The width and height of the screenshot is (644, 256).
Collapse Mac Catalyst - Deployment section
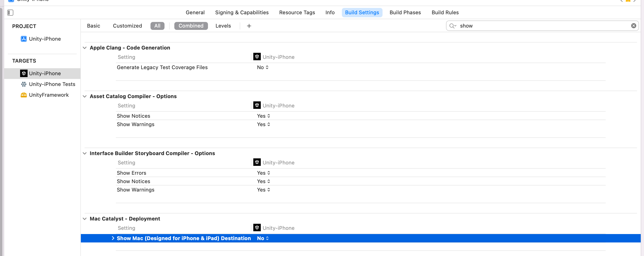tap(85, 219)
